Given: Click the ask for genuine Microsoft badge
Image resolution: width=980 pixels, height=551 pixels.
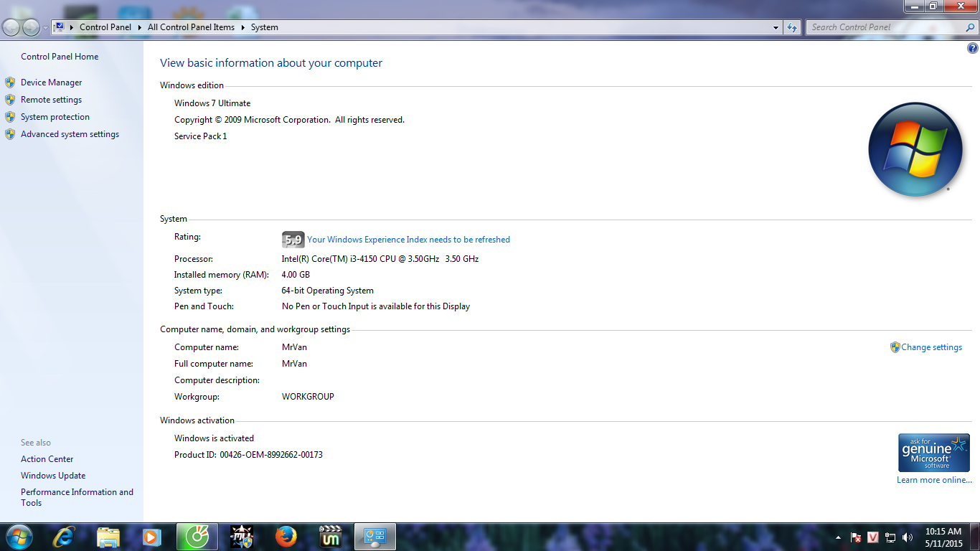Looking at the screenshot, I should (x=933, y=453).
